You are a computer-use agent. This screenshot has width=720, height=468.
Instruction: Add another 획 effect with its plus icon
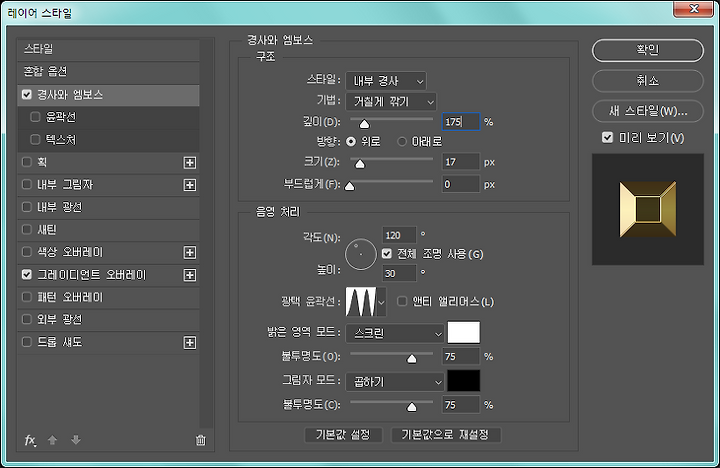click(190, 163)
